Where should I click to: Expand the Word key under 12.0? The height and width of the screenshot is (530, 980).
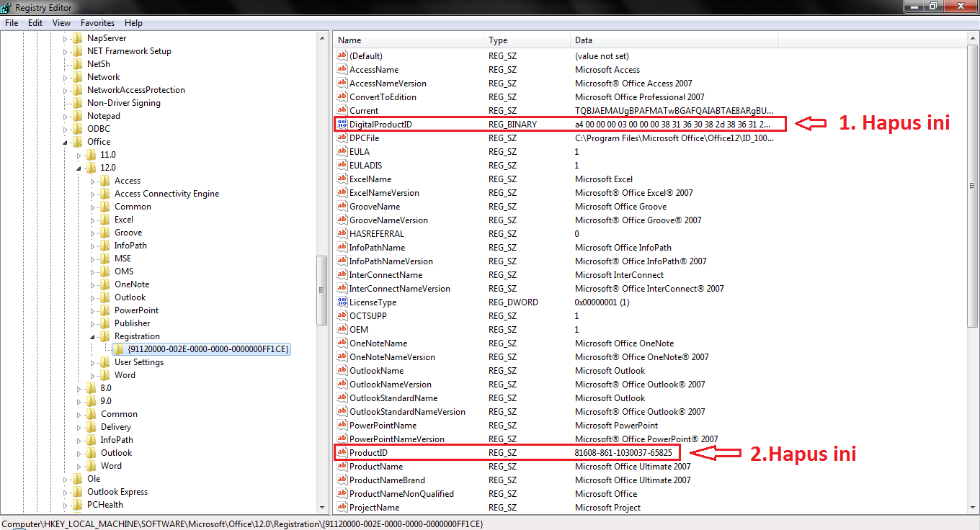click(x=93, y=375)
